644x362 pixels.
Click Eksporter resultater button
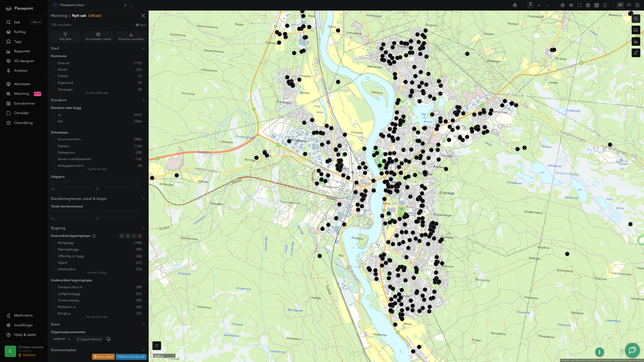(131, 37)
